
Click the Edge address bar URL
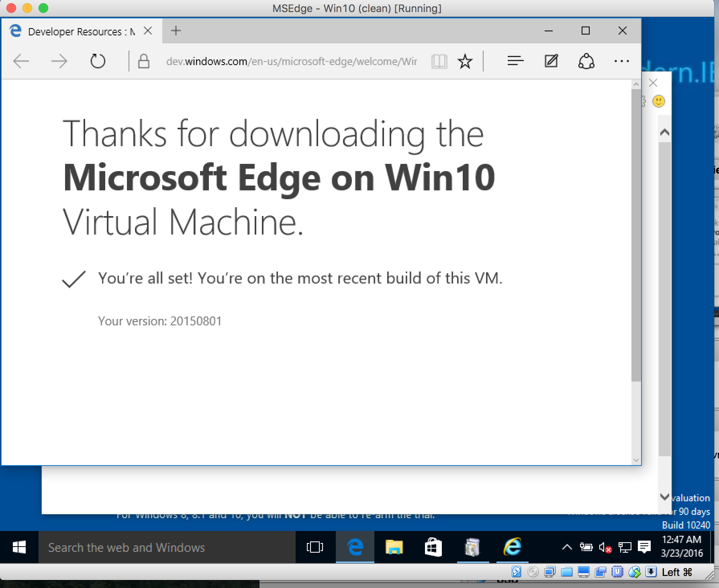point(292,61)
